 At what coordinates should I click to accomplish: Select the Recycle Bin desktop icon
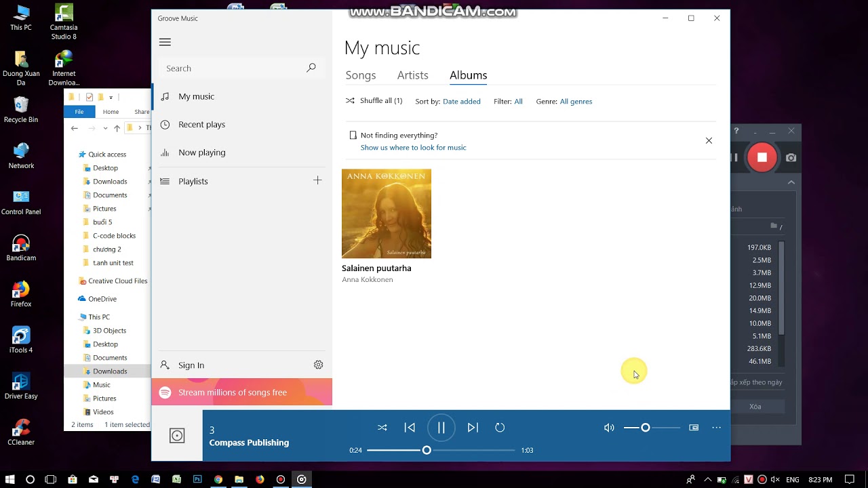point(21,109)
